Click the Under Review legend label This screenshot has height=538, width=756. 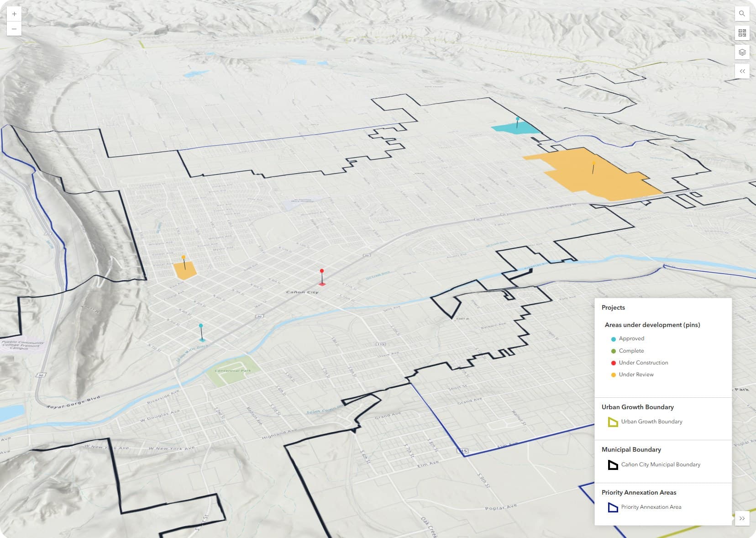pyautogui.click(x=636, y=374)
